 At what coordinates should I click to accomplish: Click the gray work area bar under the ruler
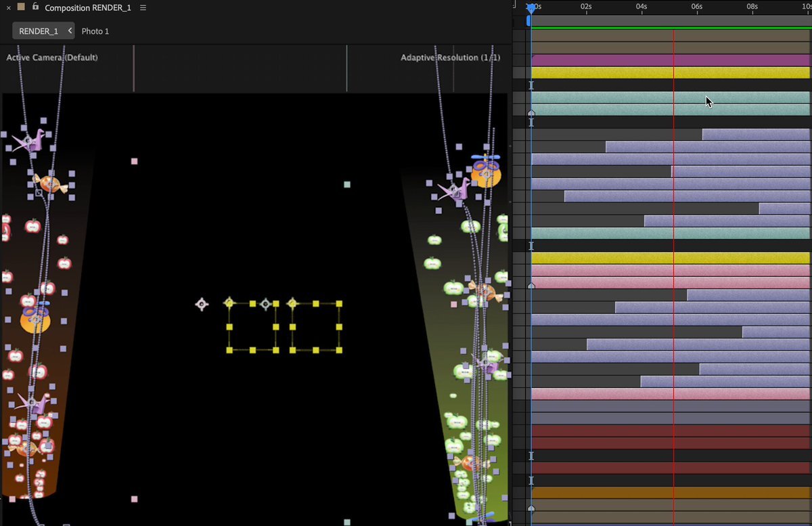click(671, 21)
